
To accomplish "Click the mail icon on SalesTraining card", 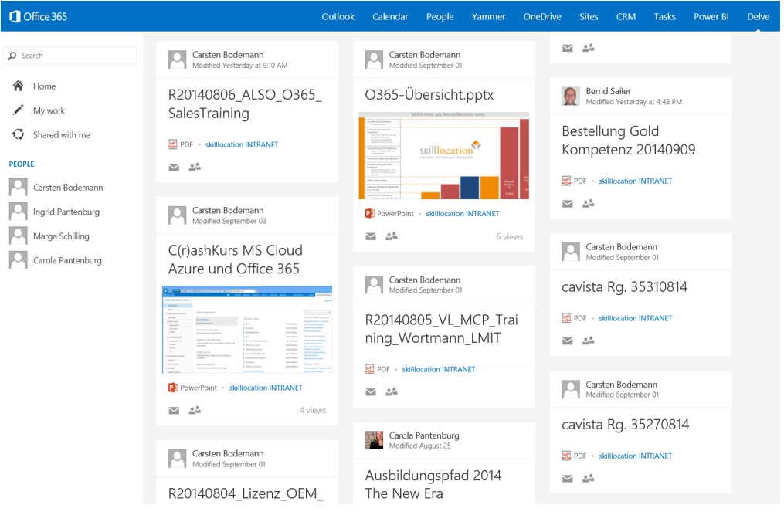I will 174,167.
